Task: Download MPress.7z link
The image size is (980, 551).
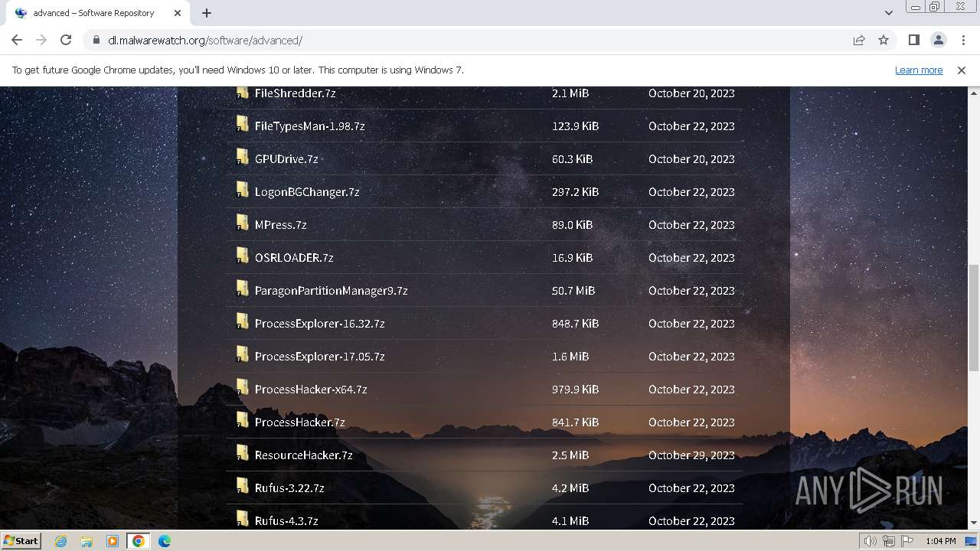Action: coord(281,225)
